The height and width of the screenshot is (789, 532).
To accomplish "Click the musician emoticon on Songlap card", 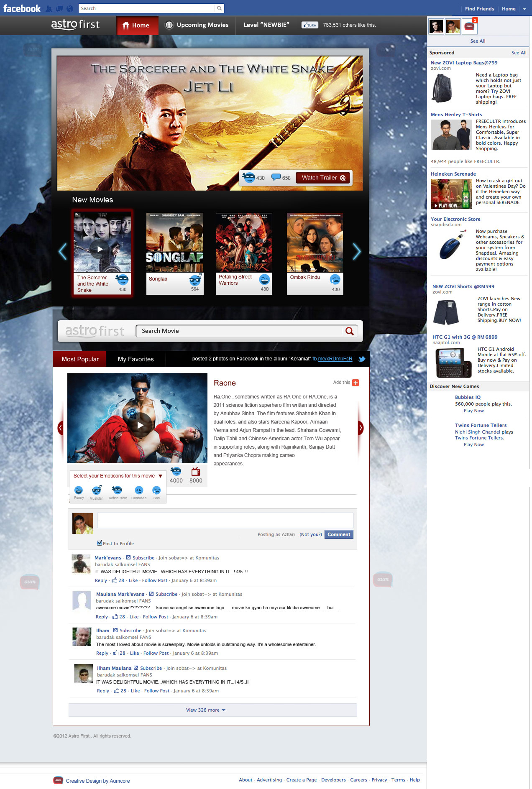I will (195, 279).
